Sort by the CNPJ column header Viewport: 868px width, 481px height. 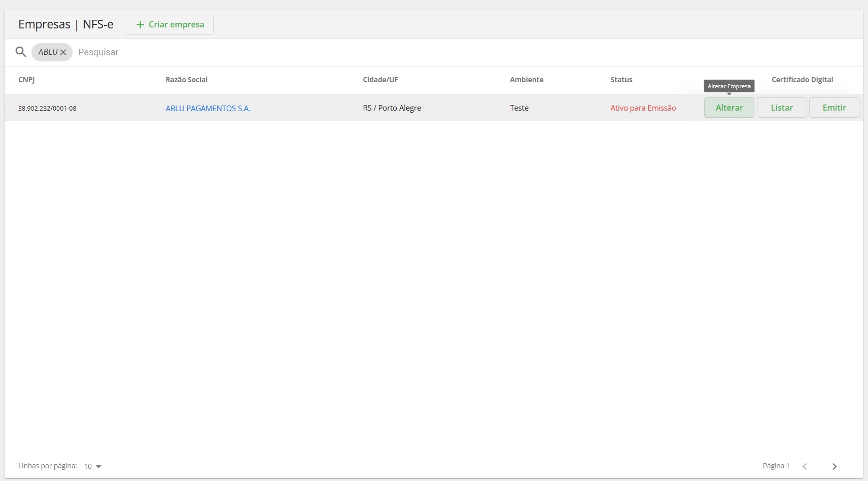pyautogui.click(x=26, y=80)
